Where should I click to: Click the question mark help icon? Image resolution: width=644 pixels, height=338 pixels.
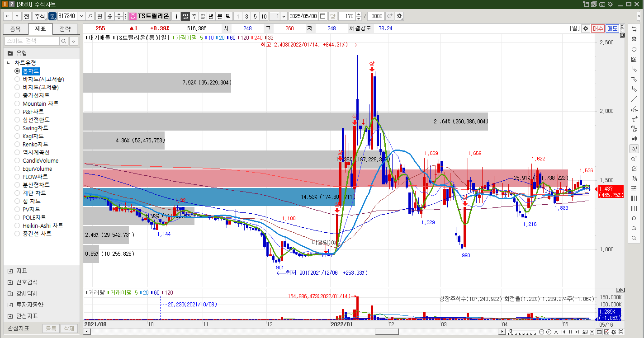point(12,4)
